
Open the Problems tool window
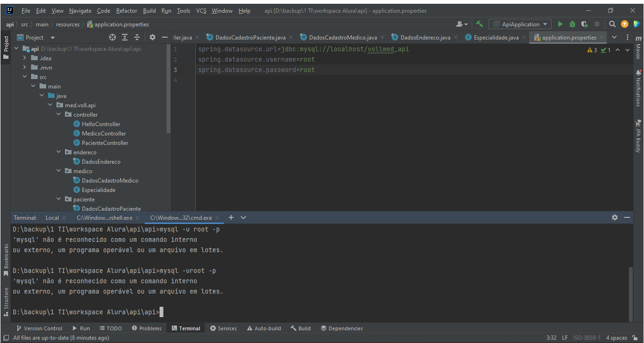tap(146, 328)
